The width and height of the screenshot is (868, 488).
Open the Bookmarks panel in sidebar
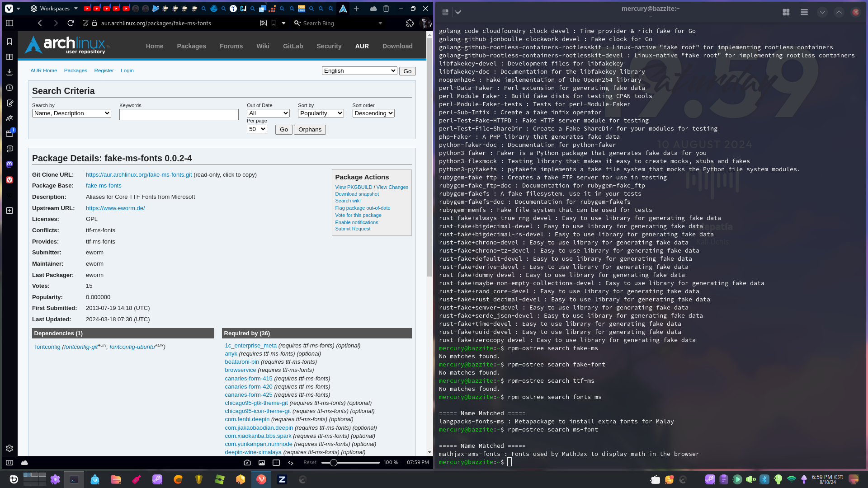(9, 42)
